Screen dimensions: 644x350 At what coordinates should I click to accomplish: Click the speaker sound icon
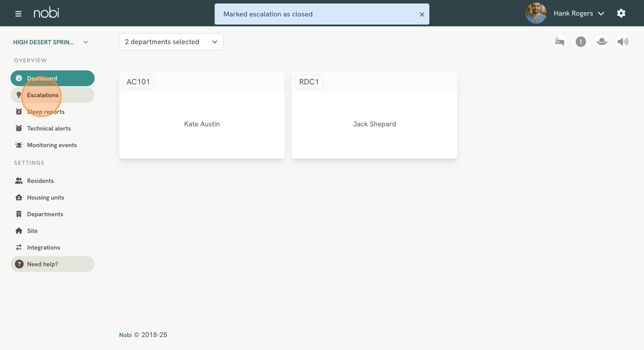click(623, 41)
